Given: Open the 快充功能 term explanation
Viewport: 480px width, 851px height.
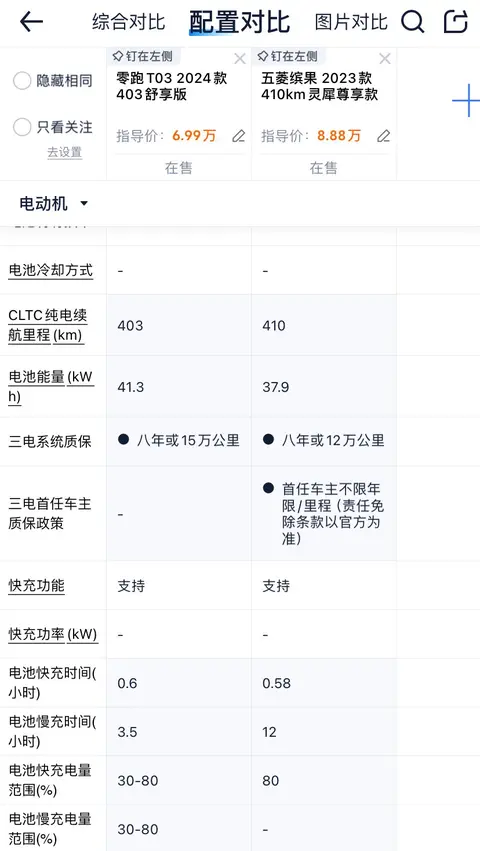Looking at the screenshot, I should tap(36, 586).
